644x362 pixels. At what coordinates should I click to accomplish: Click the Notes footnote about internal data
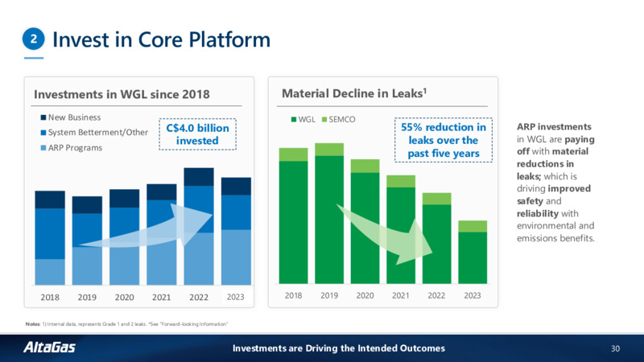coord(126,324)
